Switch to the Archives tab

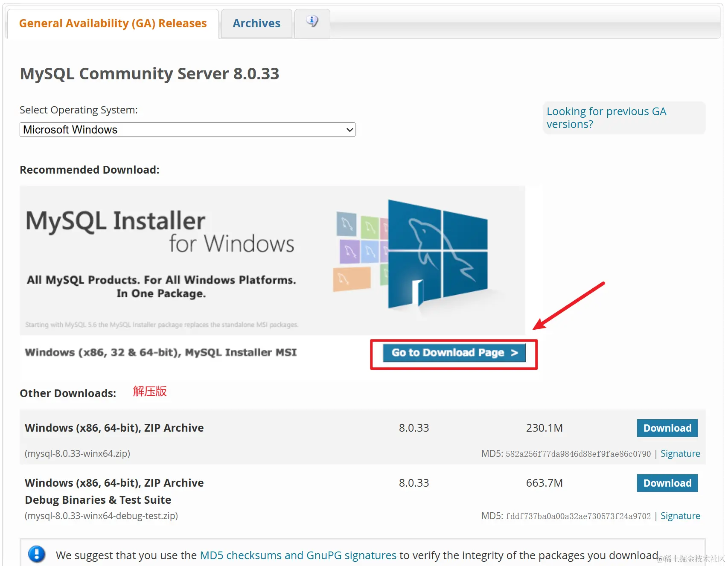point(256,23)
